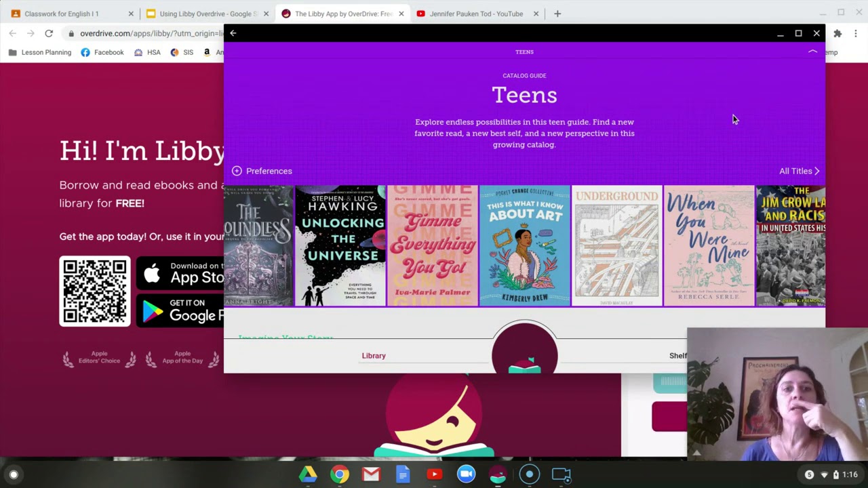This screenshot has width=868, height=488.
Task: Open the book Gimme Everything You Got
Action: pos(432,245)
